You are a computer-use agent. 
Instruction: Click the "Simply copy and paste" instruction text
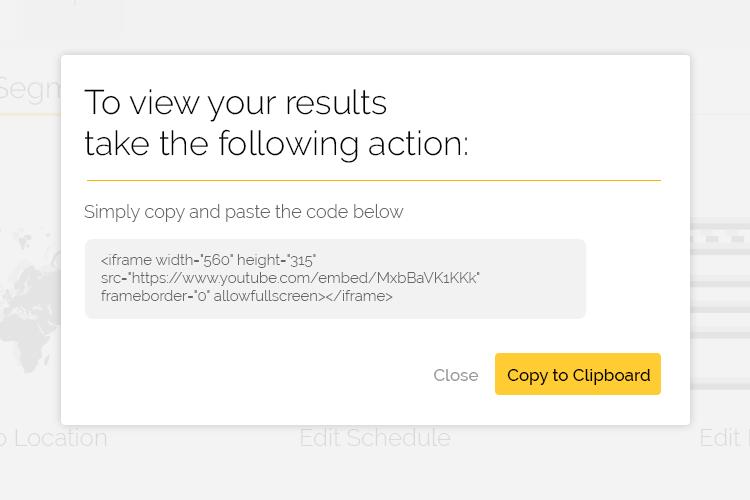click(x=243, y=211)
